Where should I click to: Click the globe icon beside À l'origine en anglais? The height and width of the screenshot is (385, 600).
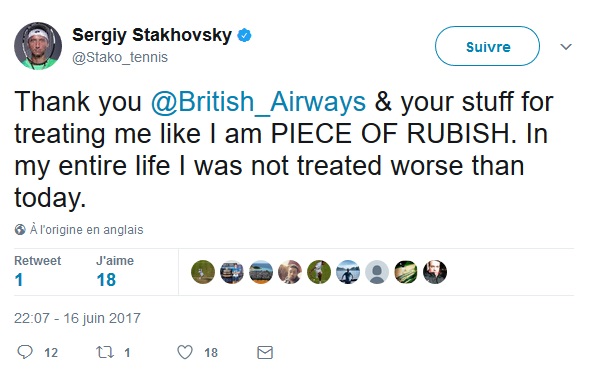pos(20,230)
